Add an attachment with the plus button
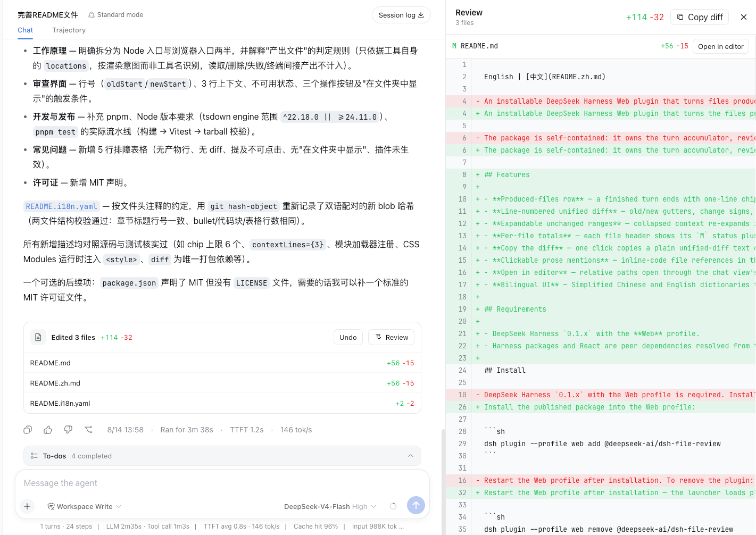Viewport: 756px width, 535px height. coord(27,506)
